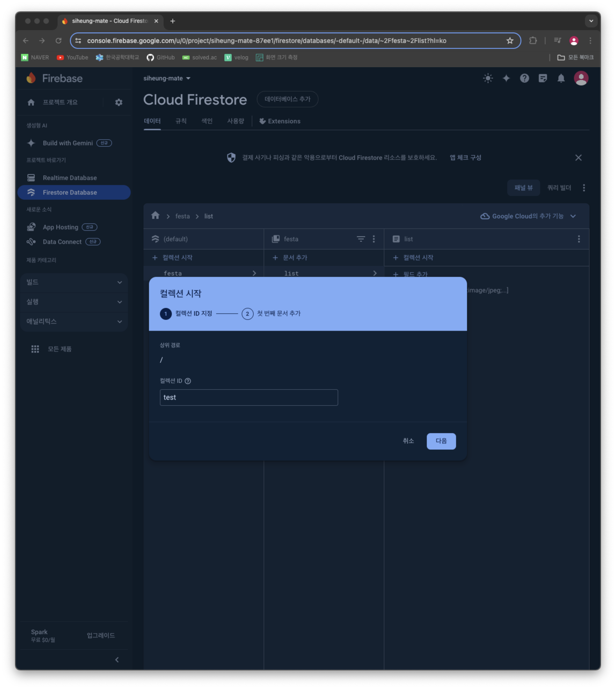
Task: Open project settings gear icon
Action: (x=118, y=102)
